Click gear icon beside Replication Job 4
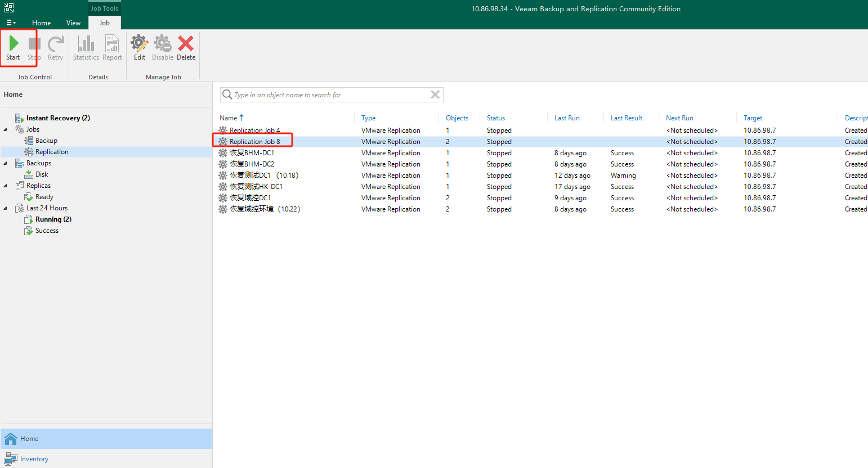This screenshot has width=868, height=468. [223, 130]
